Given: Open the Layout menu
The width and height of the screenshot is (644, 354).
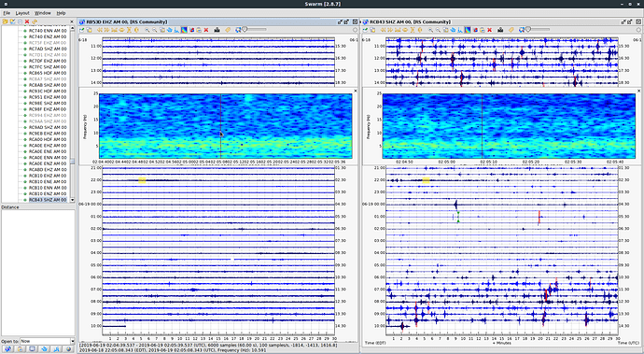Looking at the screenshot, I should [x=22, y=13].
